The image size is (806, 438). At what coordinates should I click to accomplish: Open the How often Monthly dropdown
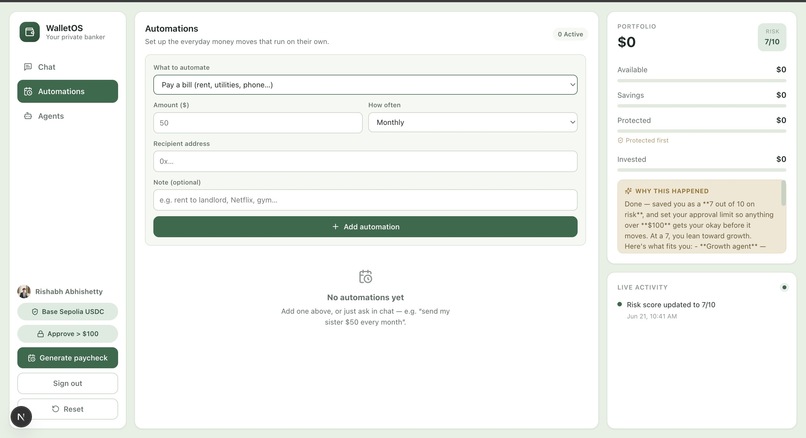pos(472,122)
